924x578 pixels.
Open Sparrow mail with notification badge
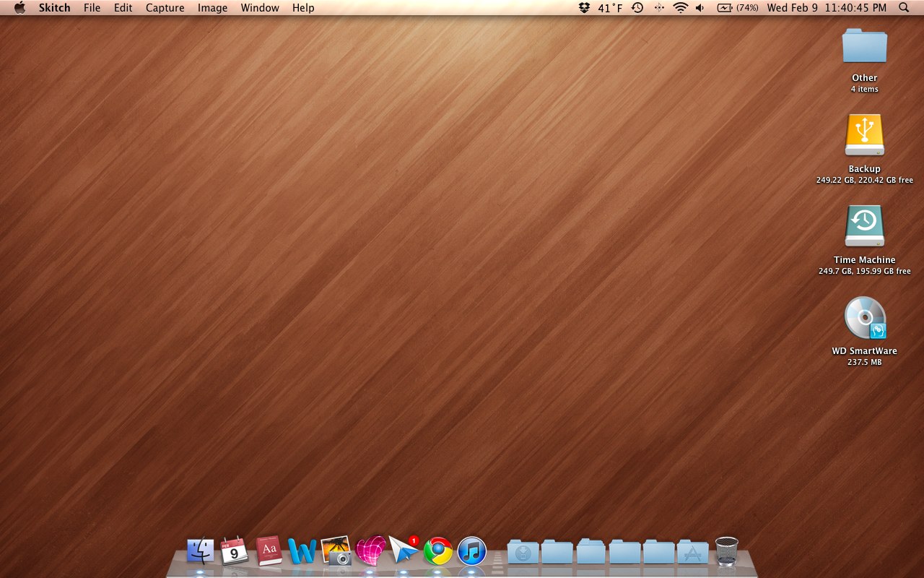404,550
